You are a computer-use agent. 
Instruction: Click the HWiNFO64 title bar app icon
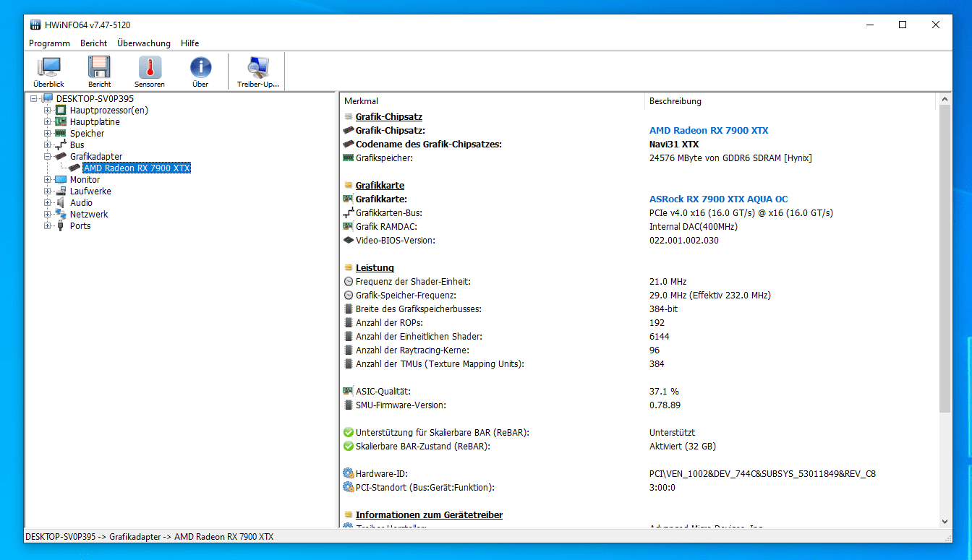click(35, 25)
